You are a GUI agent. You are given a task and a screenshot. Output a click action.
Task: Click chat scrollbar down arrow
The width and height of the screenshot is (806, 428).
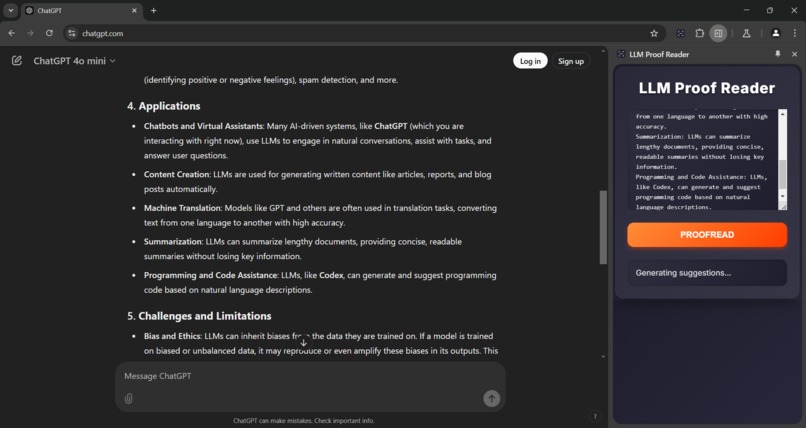click(603, 357)
